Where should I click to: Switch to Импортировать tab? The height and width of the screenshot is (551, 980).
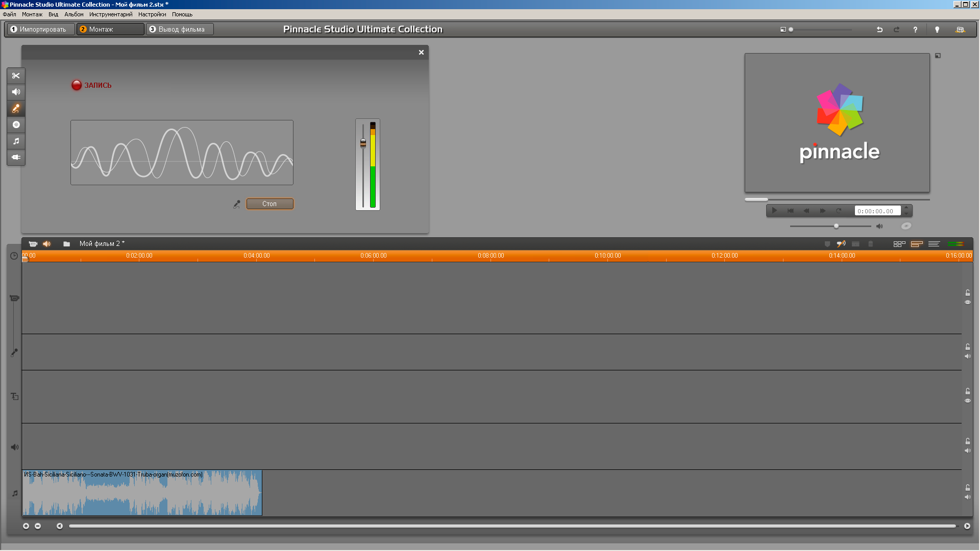tap(40, 30)
